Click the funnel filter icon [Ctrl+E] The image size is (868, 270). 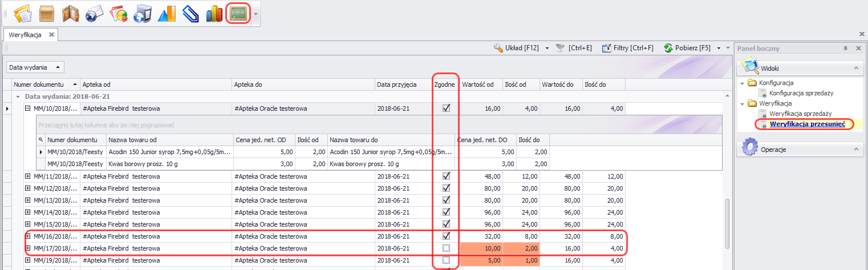[x=561, y=49]
